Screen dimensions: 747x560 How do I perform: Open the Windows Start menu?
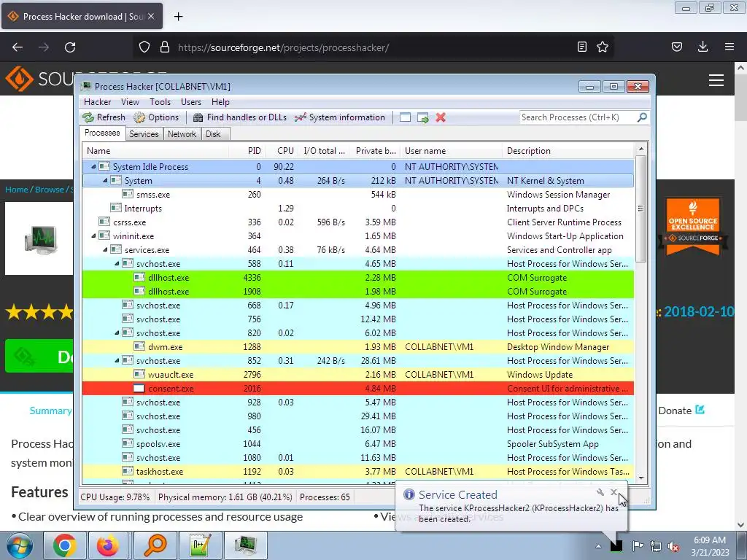pyautogui.click(x=20, y=545)
